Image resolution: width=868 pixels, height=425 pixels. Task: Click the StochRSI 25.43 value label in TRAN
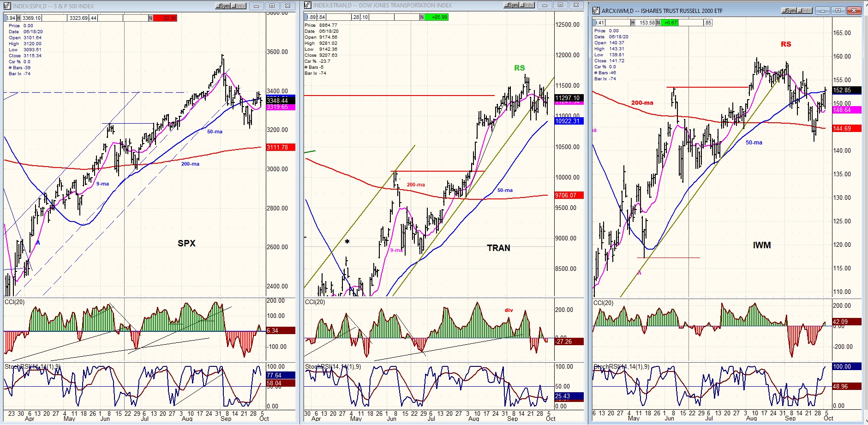(569, 396)
